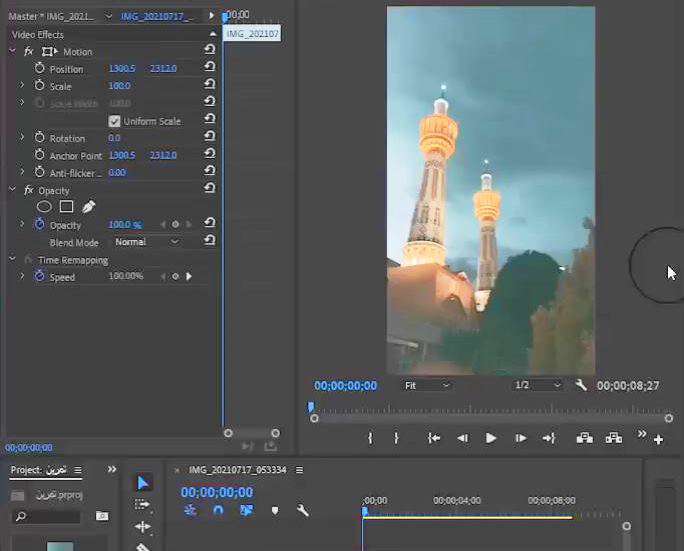Screen dimensions: 684x551
Task: Toggle animation stopwatch for Opacity
Action: 40,224
